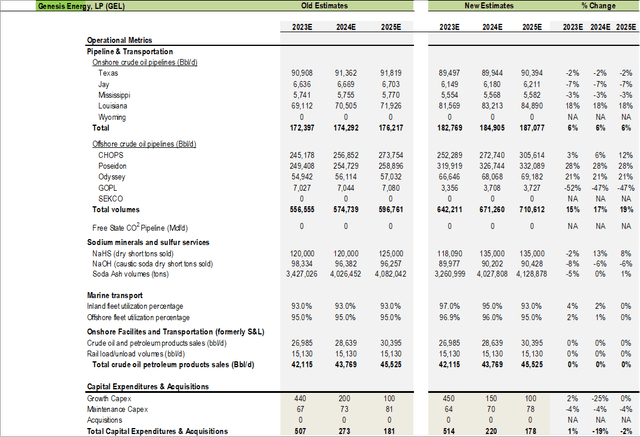The width and height of the screenshot is (640, 437).
Task: Select Free State CO2 Pipeline (Mcf/d) label
Action: [x=140, y=228]
